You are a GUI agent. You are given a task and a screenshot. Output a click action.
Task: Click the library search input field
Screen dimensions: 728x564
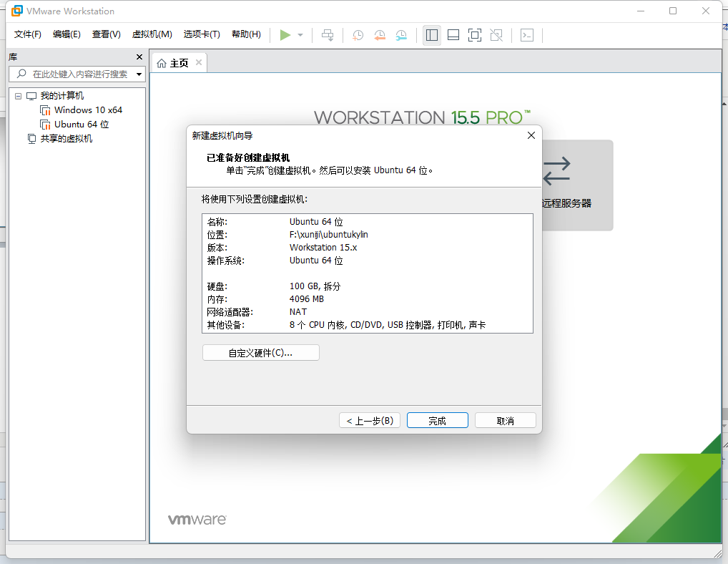(77, 74)
